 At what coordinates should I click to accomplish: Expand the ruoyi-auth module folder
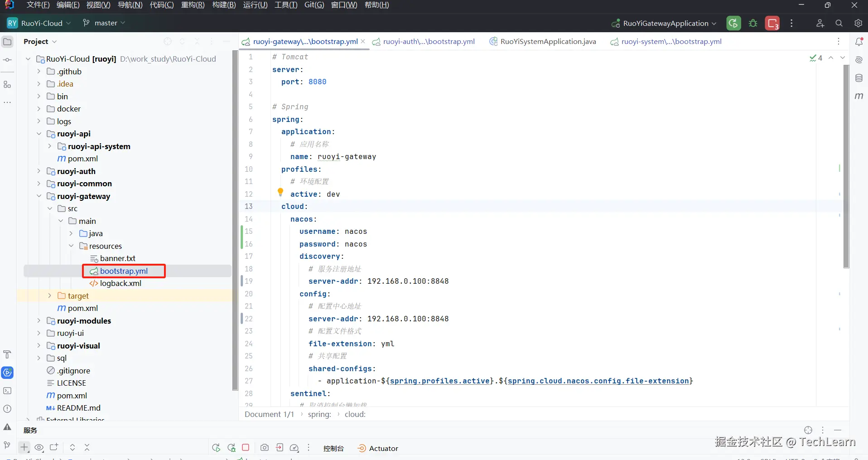[39, 171]
